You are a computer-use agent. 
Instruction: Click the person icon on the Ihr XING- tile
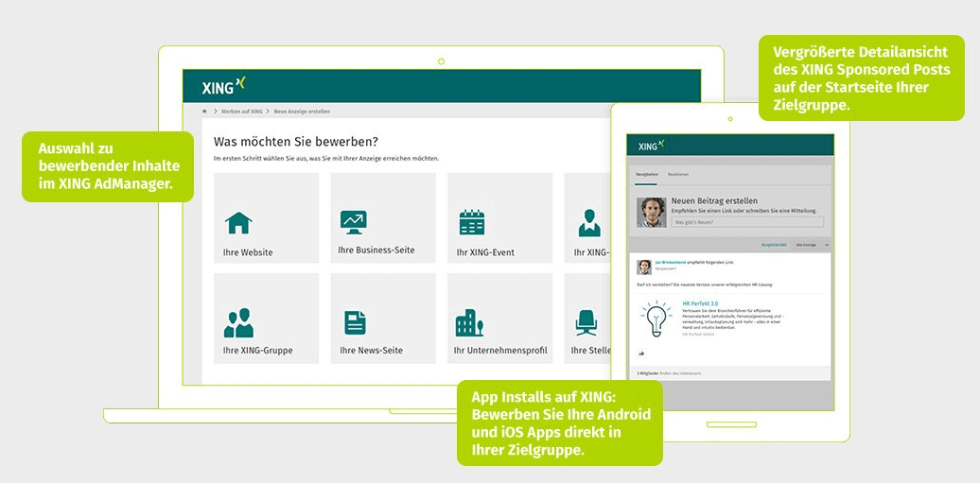[589, 223]
